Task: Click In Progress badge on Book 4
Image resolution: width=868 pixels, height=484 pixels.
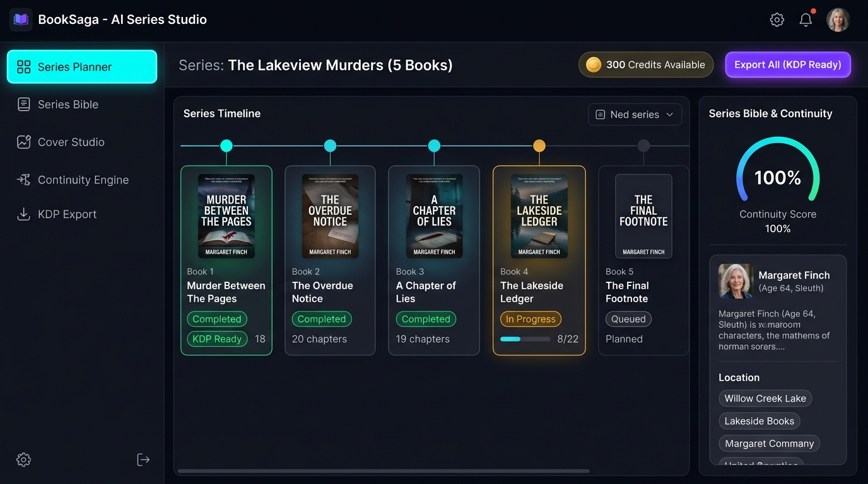Action: point(531,319)
